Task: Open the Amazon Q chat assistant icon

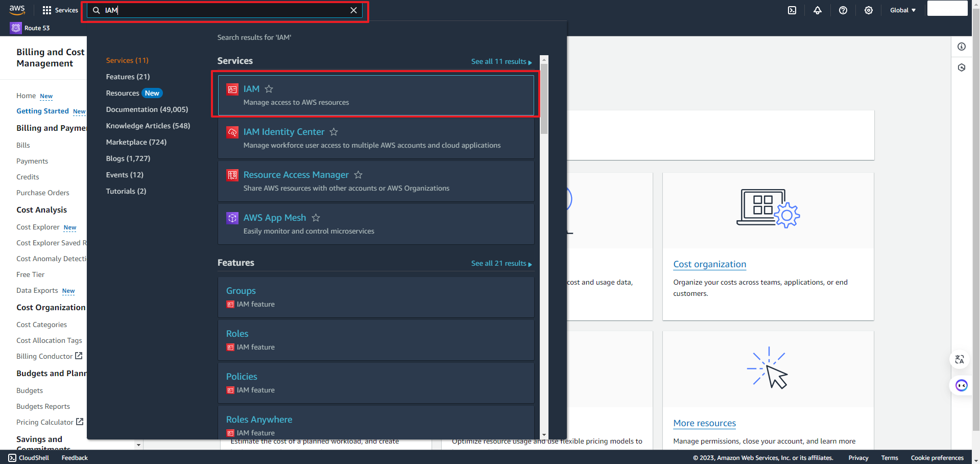Action: coord(962,385)
